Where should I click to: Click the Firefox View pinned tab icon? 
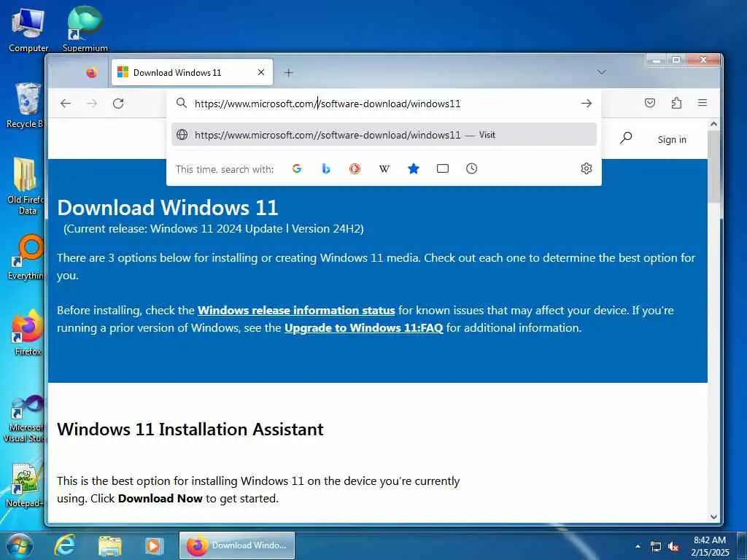(92, 72)
